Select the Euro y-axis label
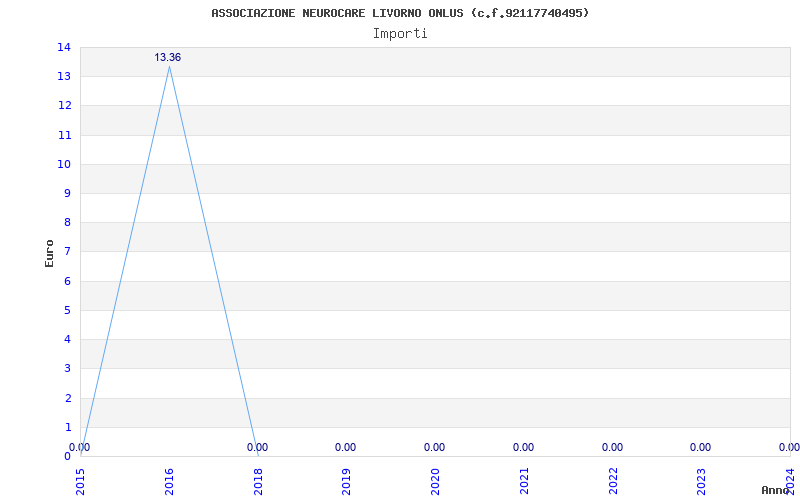 [49, 253]
